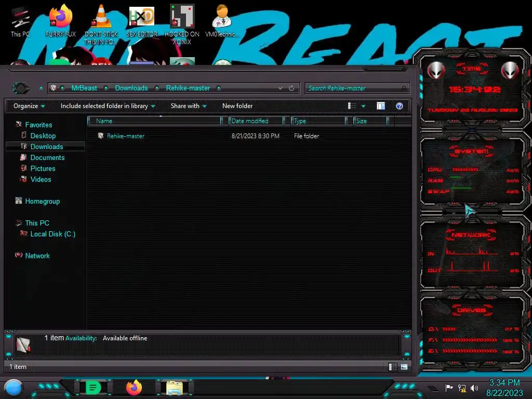This screenshot has width=532, height=399.
Task: Click the New folder button
Action: [x=237, y=106]
